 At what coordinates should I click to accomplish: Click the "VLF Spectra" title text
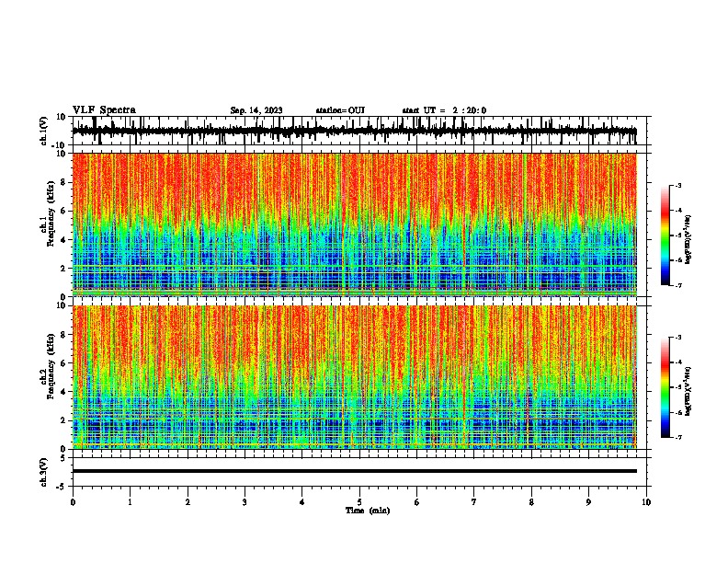click(x=104, y=110)
